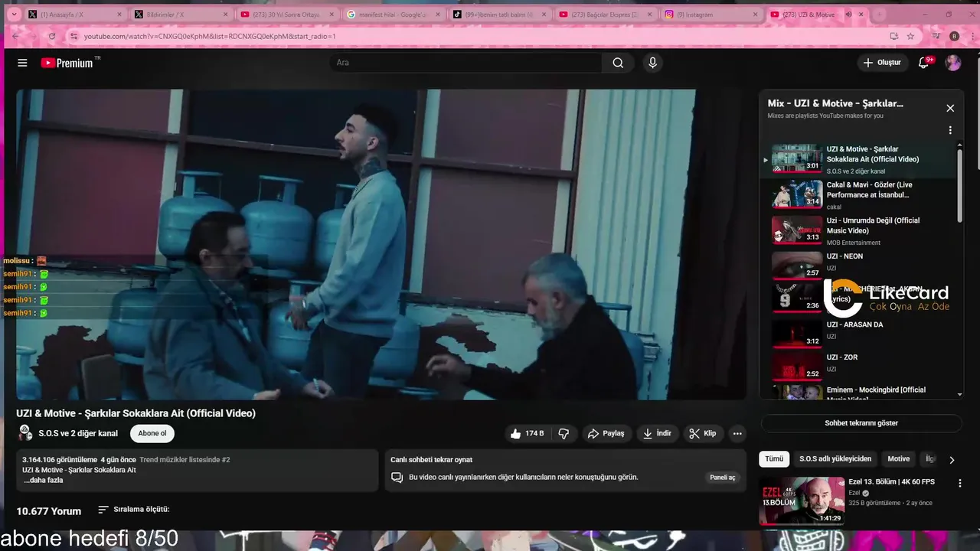The height and width of the screenshot is (551, 980).
Task: Select the Tümü filter chip
Action: 774,459
